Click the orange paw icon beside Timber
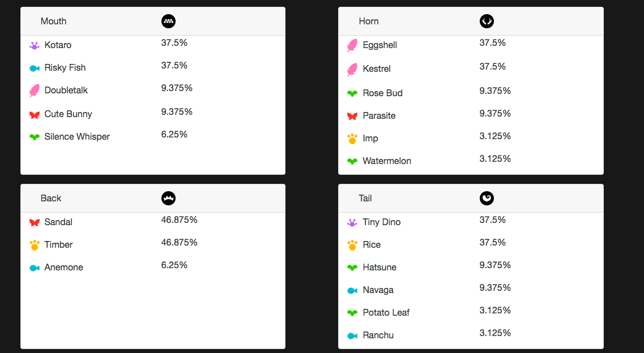644x353 pixels. (35, 245)
